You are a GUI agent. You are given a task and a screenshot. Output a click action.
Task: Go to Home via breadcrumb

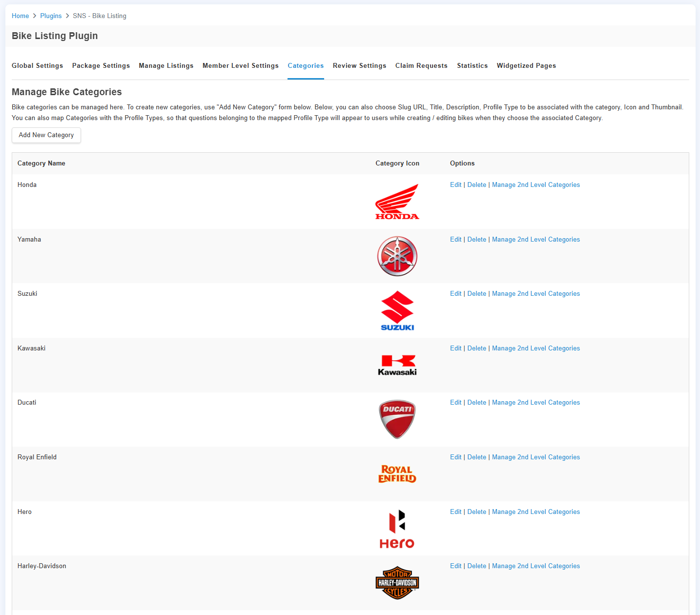pyautogui.click(x=20, y=16)
